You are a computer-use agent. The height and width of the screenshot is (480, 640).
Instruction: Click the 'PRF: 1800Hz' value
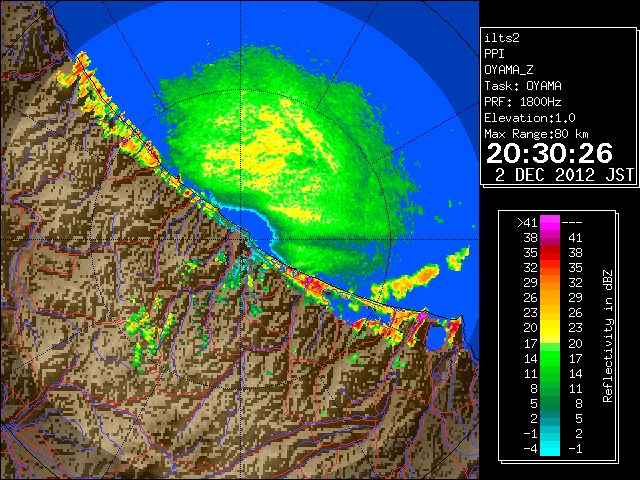(x=523, y=102)
